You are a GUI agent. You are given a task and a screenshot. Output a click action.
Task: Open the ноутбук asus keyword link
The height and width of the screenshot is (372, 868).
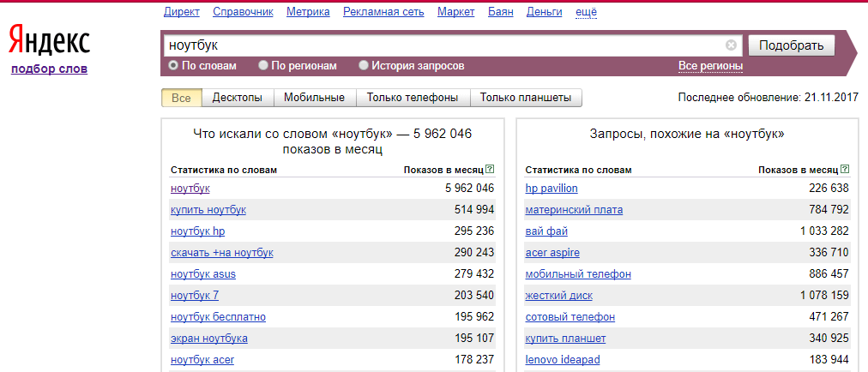204,274
